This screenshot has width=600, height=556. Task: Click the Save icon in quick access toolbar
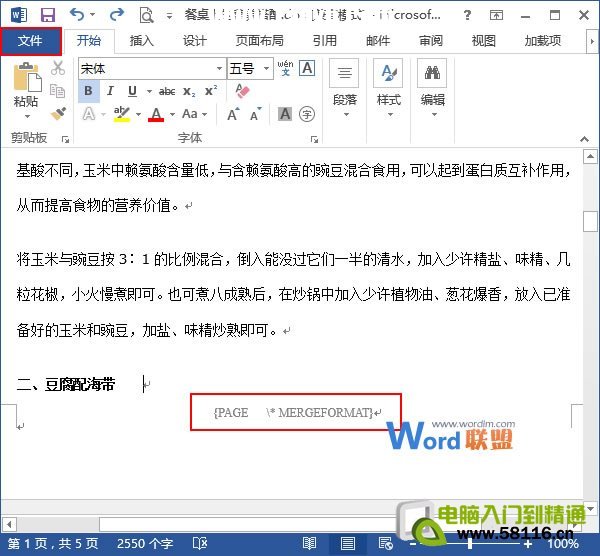click(48, 15)
